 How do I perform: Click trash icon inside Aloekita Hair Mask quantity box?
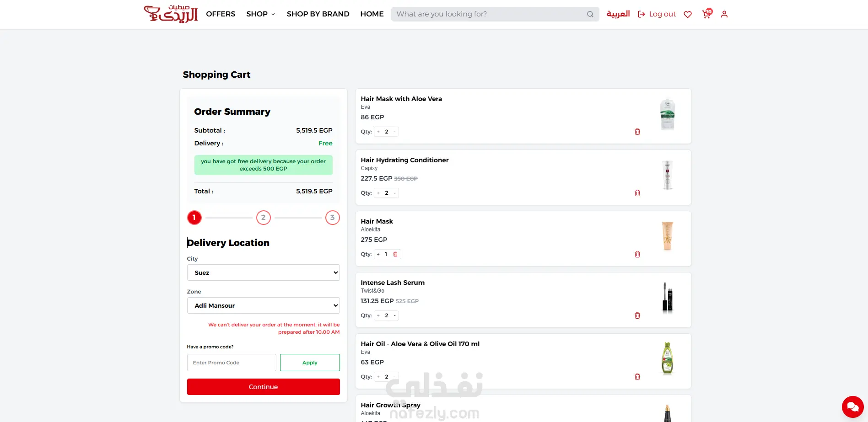(395, 254)
